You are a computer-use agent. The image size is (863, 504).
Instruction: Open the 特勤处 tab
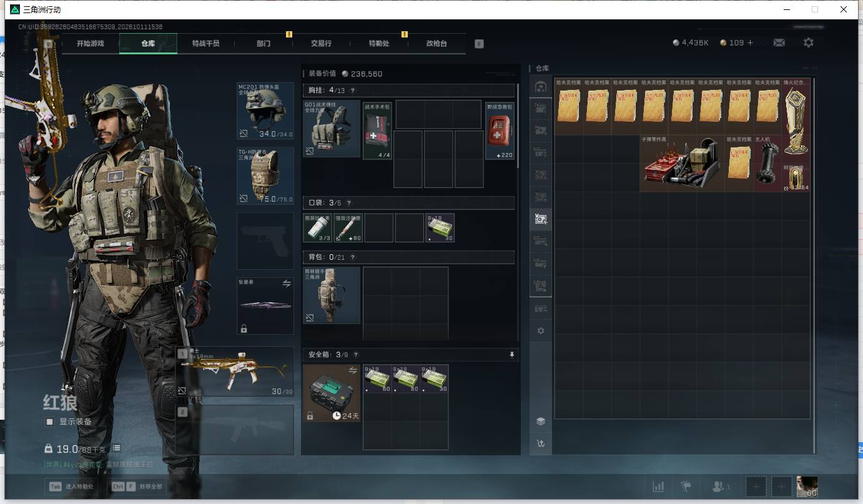(379, 44)
